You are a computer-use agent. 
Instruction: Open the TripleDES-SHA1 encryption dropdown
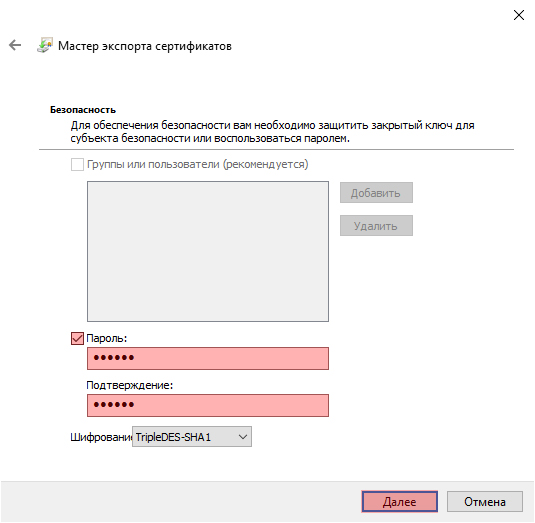click(192, 437)
